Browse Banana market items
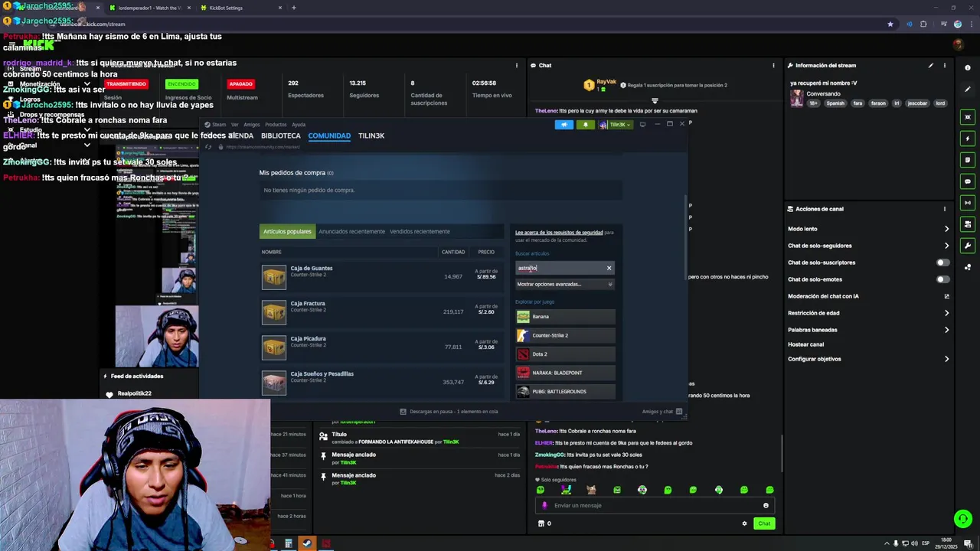The width and height of the screenshot is (980, 551). 565,317
